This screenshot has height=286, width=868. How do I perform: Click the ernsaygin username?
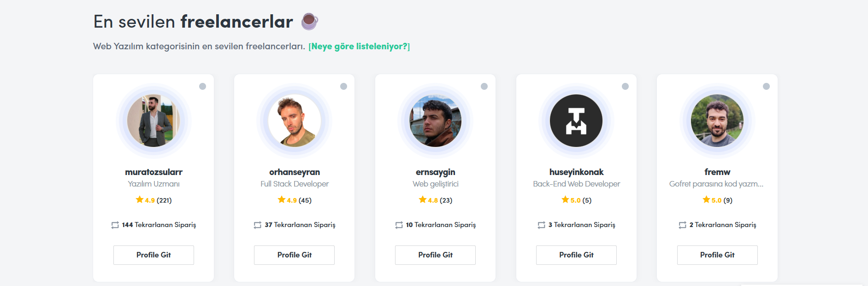tap(435, 172)
